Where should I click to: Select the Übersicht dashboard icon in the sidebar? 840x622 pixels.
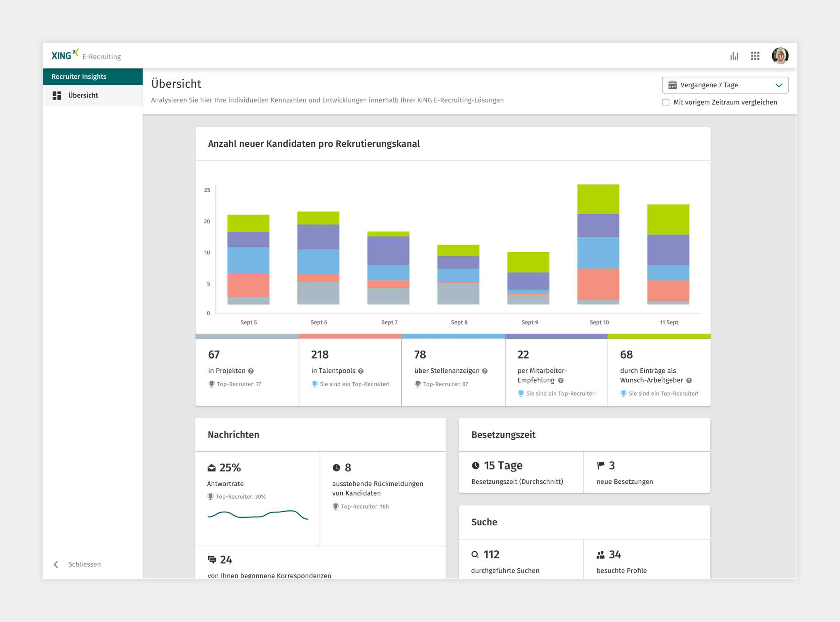tap(57, 95)
